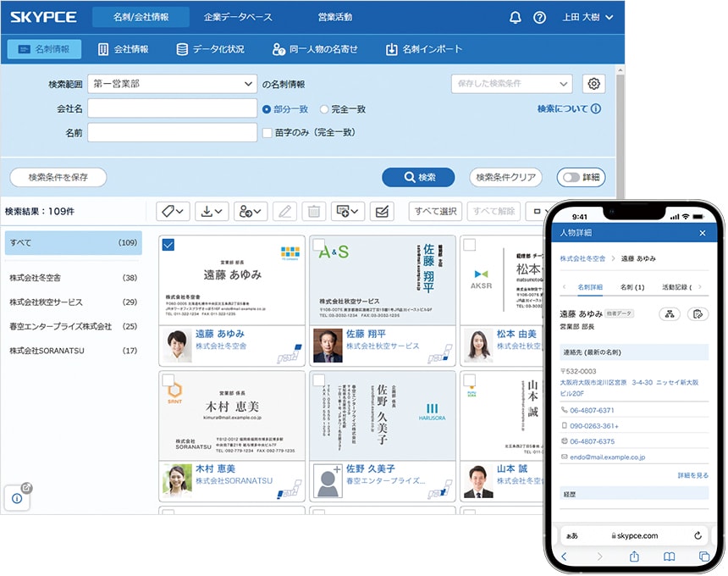The width and height of the screenshot is (728, 576).
Task: Click 山本 誠's profile photo
Action: (x=478, y=481)
